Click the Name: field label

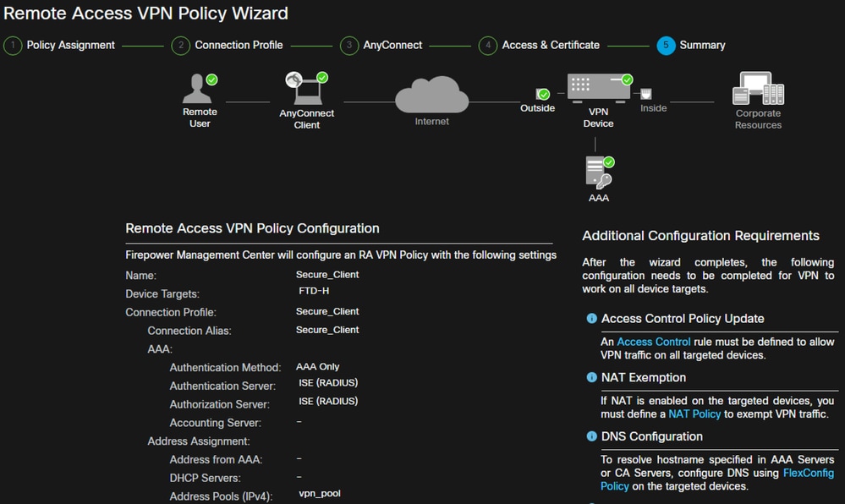coord(140,276)
